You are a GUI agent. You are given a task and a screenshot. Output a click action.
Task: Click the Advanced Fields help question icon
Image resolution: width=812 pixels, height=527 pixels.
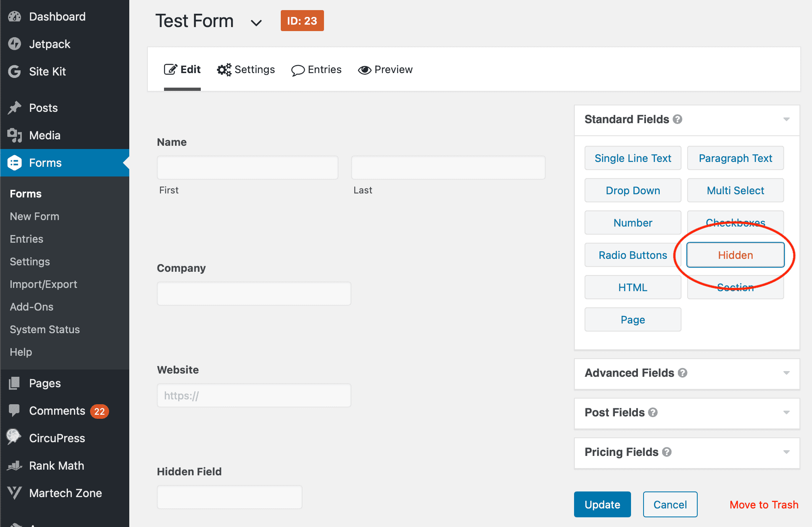click(682, 373)
